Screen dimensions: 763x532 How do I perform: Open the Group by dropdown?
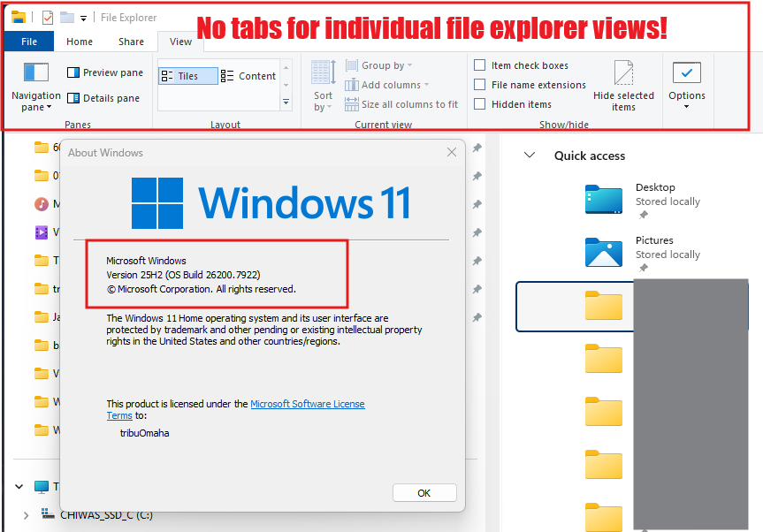pos(378,65)
